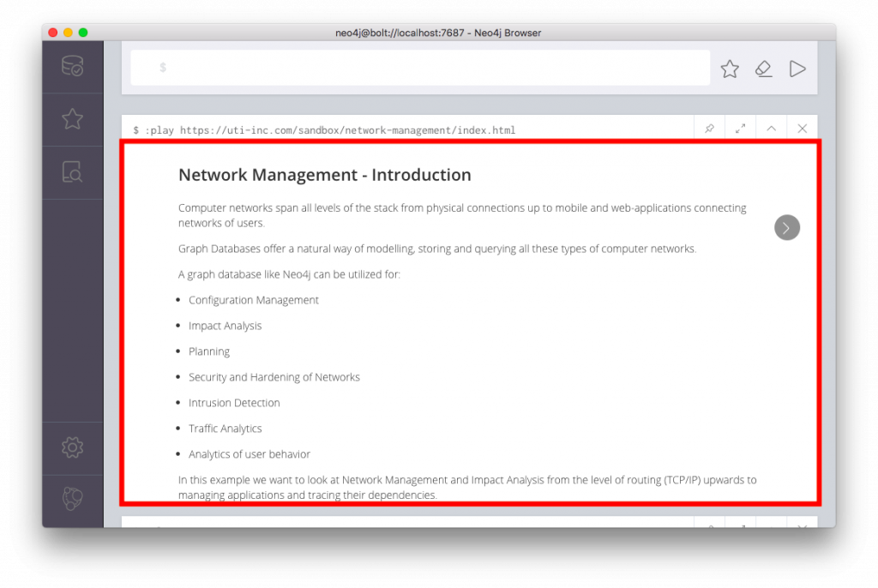Open the Neo4j Browser Sync cloud icon
878x588 pixels.
pos(73,499)
